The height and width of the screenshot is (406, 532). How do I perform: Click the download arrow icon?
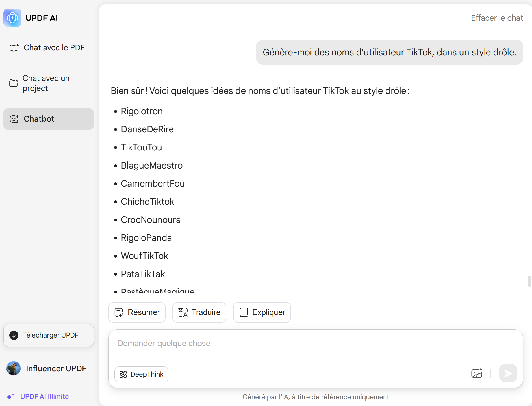14,335
